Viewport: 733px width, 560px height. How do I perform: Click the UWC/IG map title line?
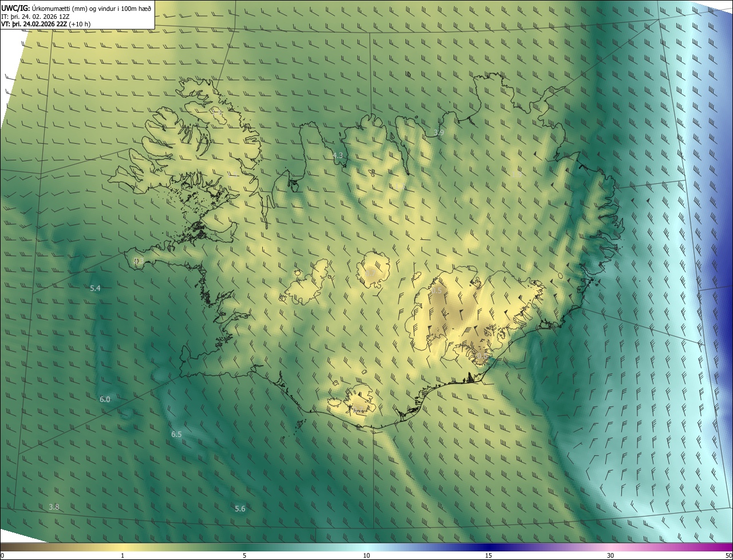(76, 8)
